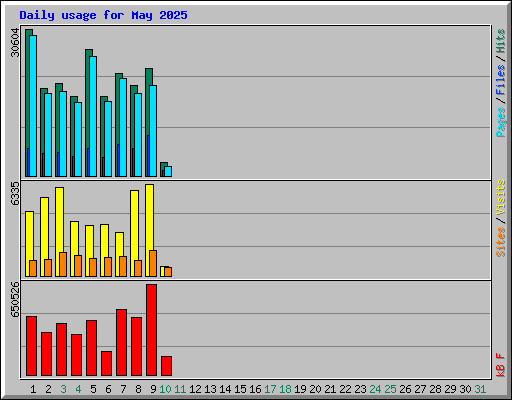Click day label 27 on the axis
The image size is (512, 400).
click(x=420, y=389)
